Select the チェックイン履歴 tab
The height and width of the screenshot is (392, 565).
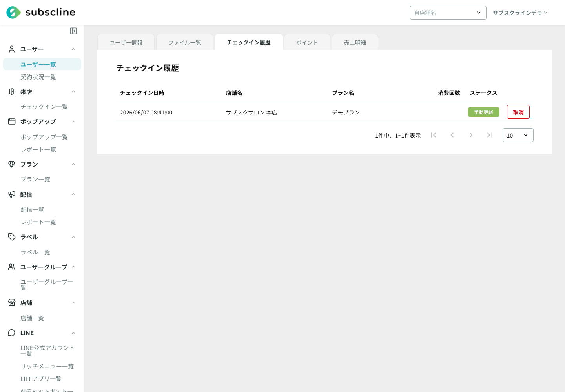(x=249, y=42)
